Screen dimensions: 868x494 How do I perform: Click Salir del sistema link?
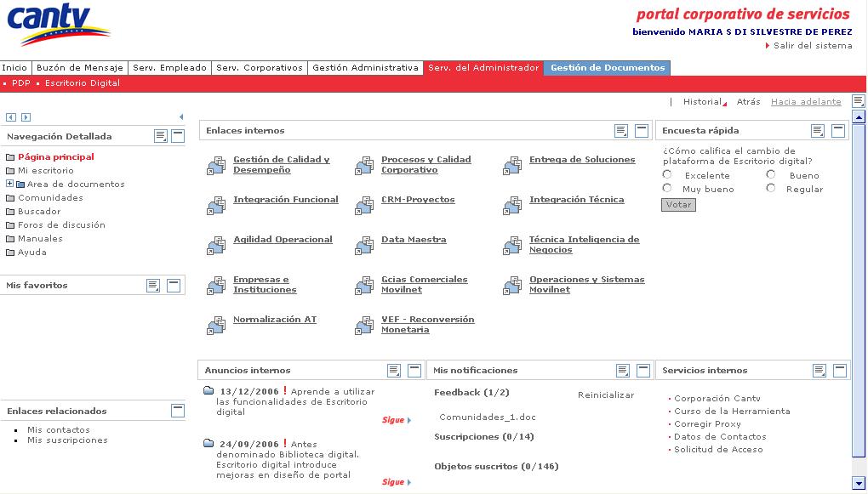[x=813, y=45]
